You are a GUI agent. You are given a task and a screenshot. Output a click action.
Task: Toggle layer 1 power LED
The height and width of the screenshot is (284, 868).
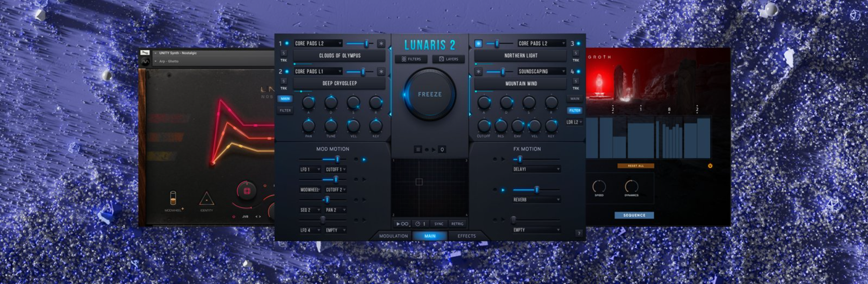[x=287, y=44]
